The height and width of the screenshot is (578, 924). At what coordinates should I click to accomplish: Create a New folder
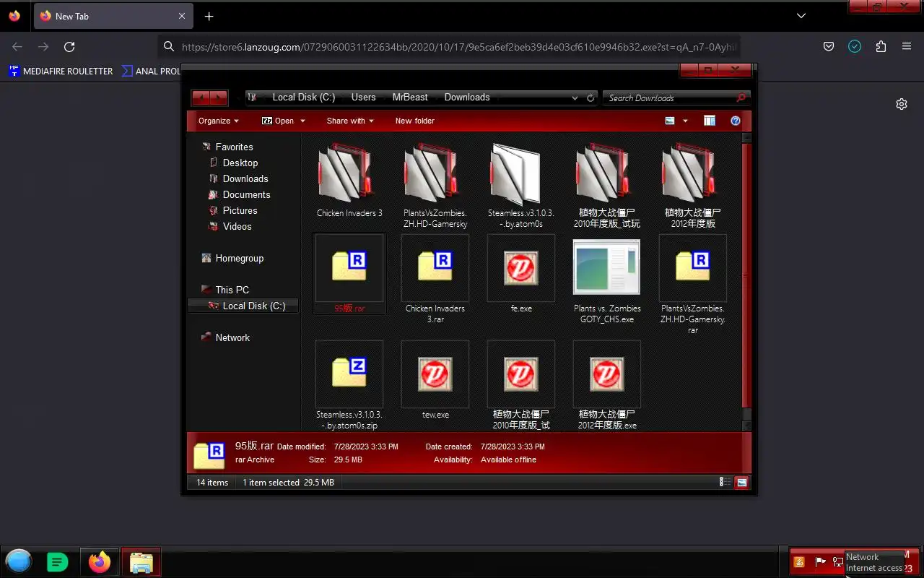pos(415,121)
